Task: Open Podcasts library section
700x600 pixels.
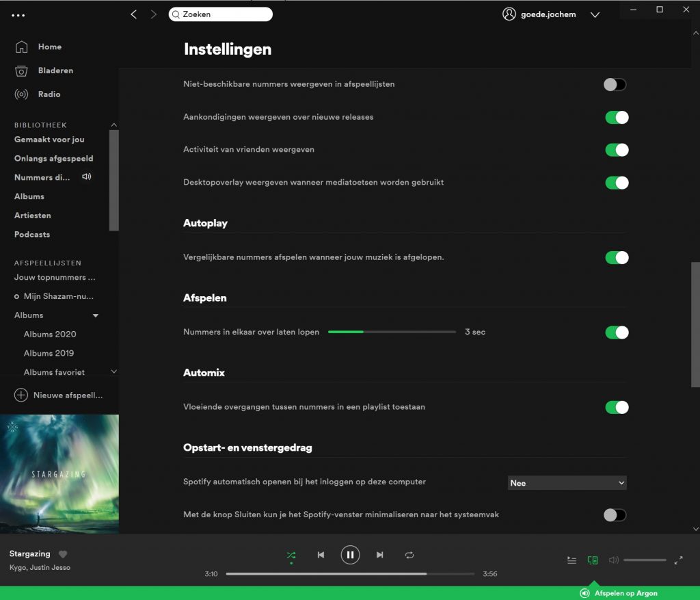Action: point(32,235)
